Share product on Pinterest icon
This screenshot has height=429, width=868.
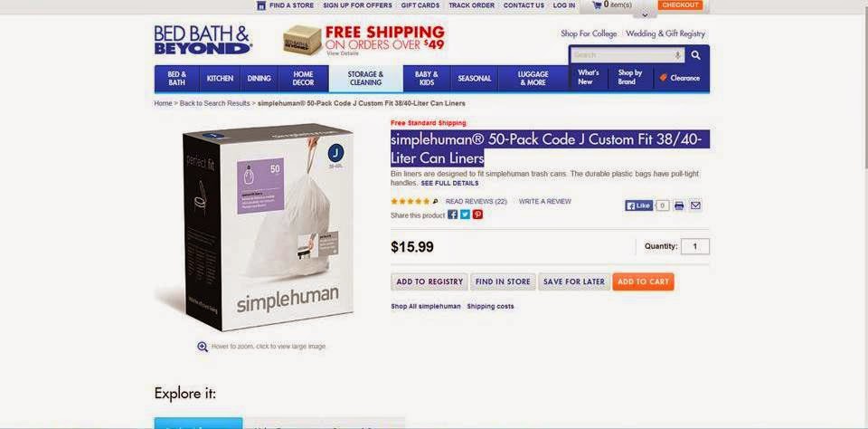pos(477,214)
